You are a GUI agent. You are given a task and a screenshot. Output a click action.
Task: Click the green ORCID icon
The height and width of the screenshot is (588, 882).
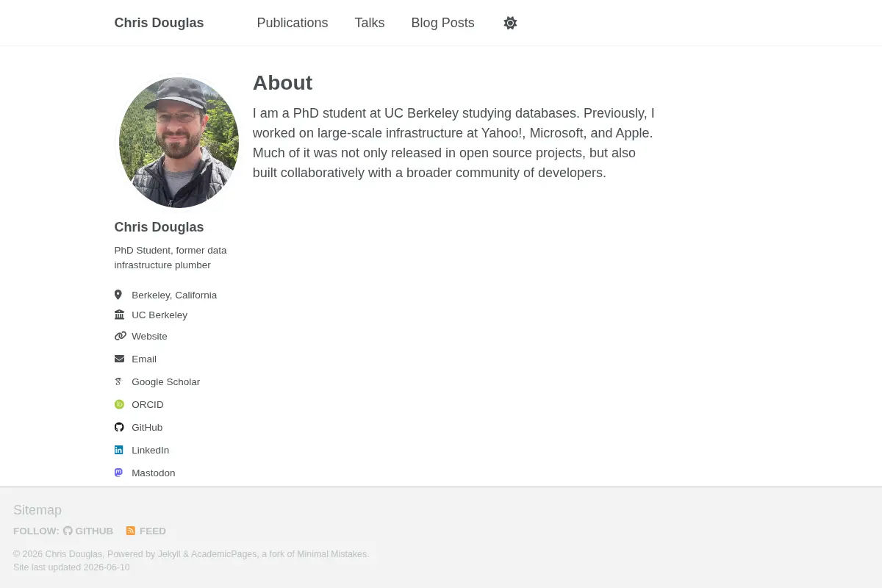point(119,404)
